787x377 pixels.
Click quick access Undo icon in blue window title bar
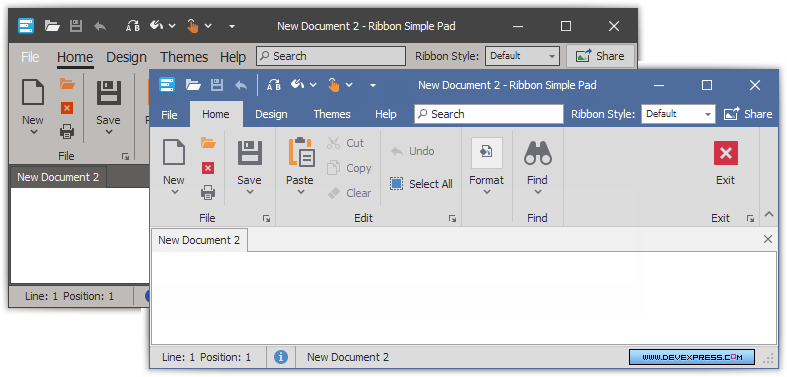(241, 85)
